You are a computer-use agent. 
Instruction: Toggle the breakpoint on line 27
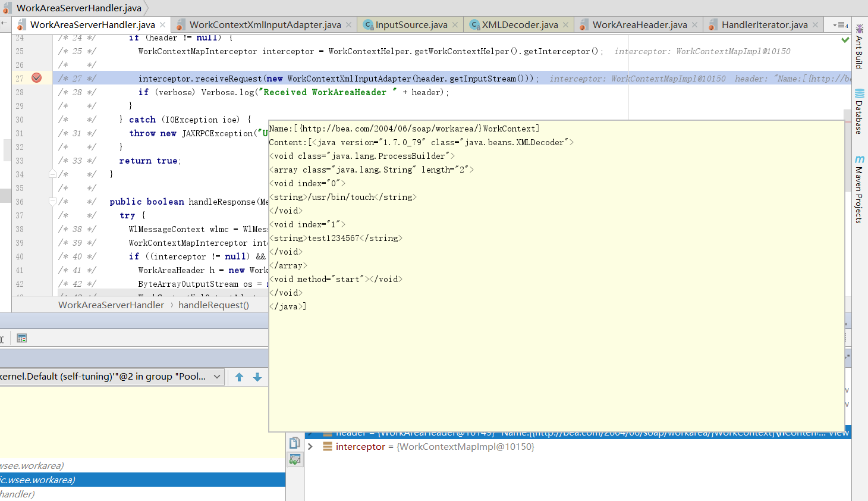(36, 78)
